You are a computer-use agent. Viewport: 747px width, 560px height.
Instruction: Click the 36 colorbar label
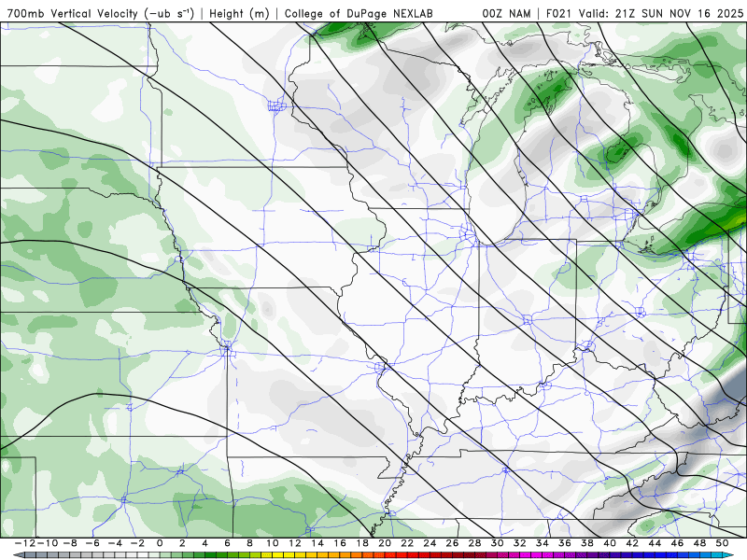pyautogui.click(x=565, y=543)
